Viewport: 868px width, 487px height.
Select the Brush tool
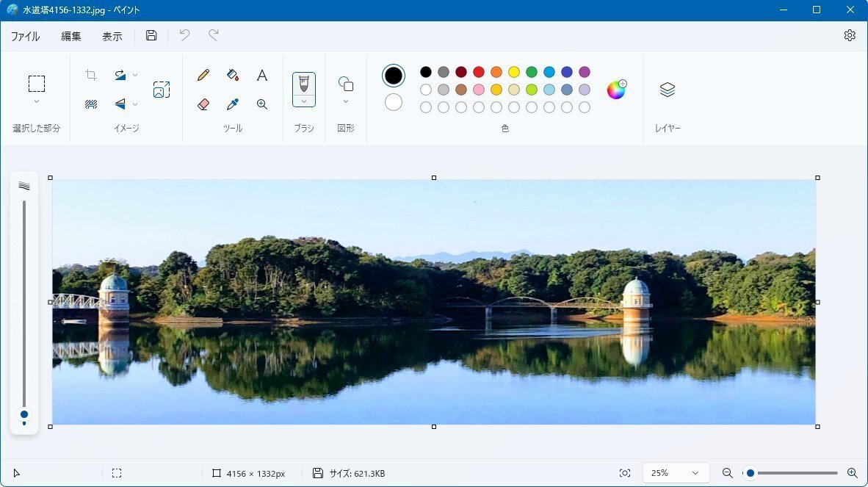(304, 84)
